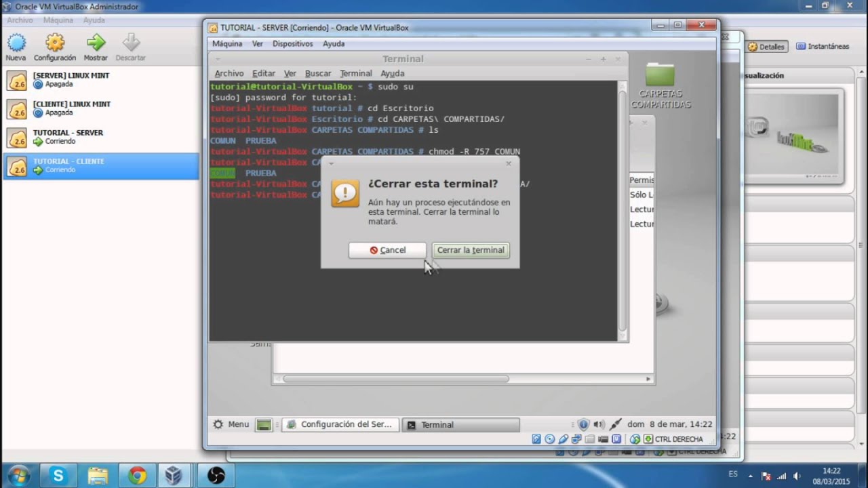Click the OBS icon in Windows taskbar
The image size is (868, 488).
(216, 476)
